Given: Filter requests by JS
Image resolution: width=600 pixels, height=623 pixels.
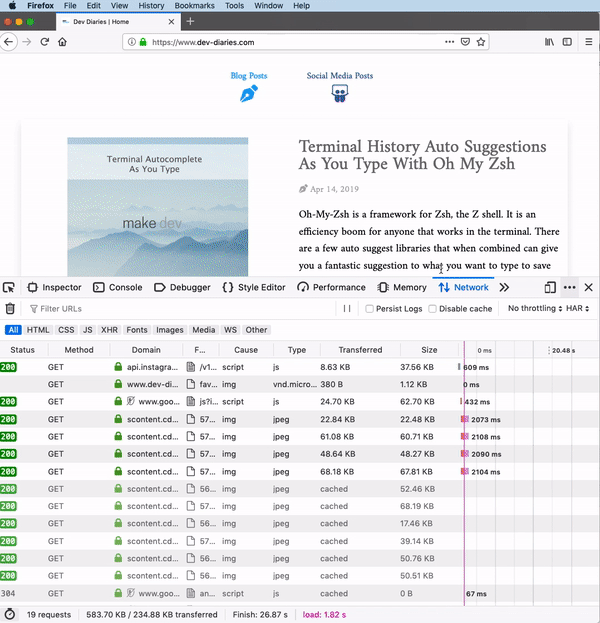Looking at the screenshot, I should click(87, 330).
